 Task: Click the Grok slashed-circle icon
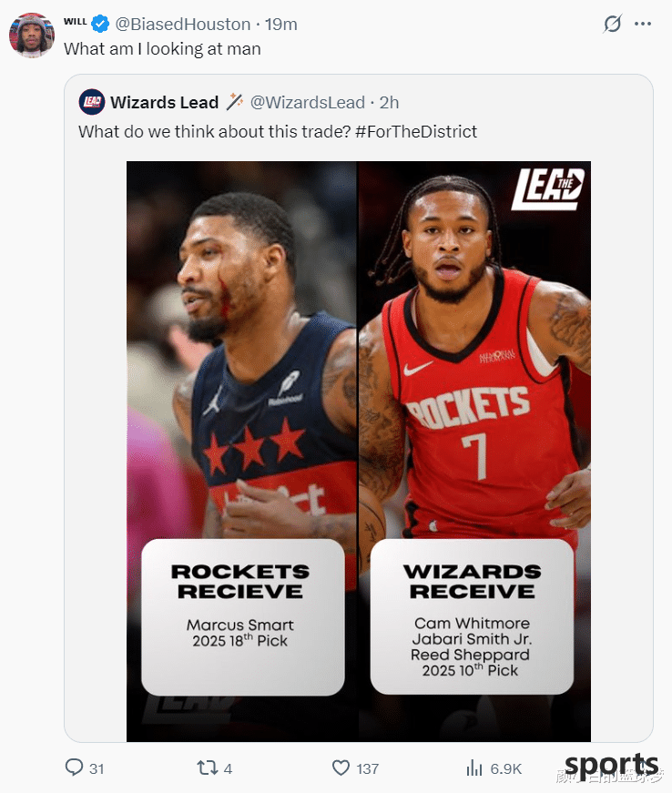tap(612, 24)
